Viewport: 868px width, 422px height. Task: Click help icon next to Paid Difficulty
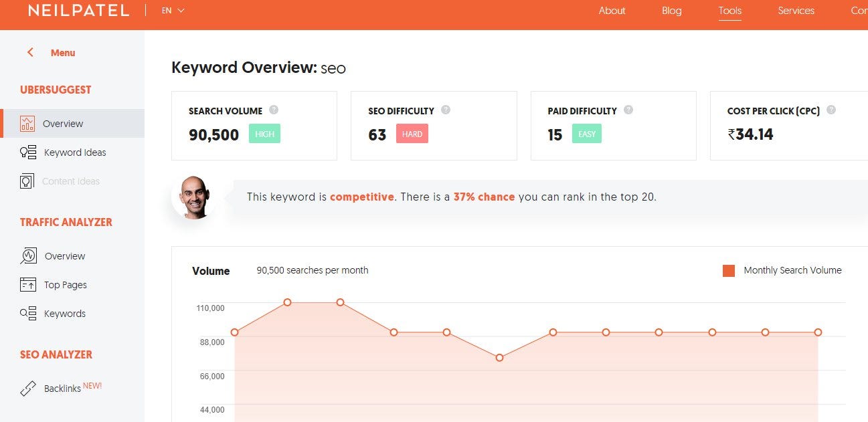point(628,110)
